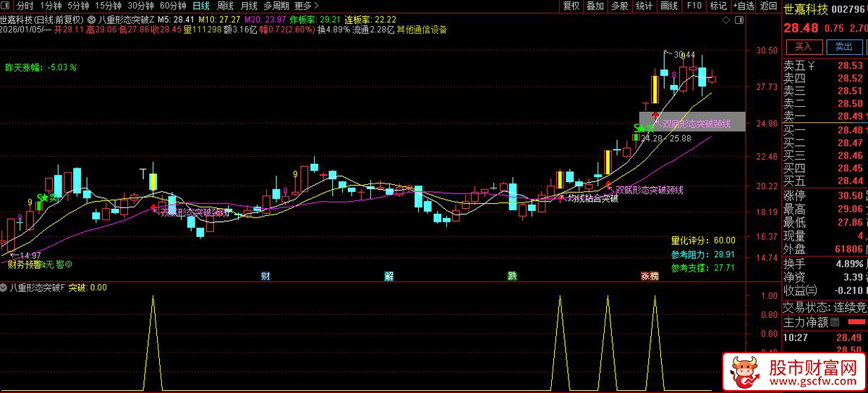Click the 涨榜 marker on the timeline
868x393 pixels.
[649, 276]
